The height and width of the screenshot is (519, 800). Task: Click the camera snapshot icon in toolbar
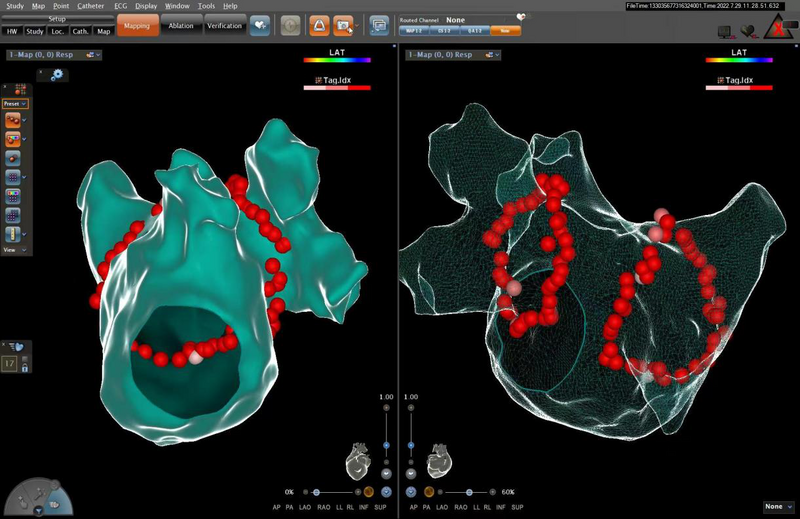344,25
